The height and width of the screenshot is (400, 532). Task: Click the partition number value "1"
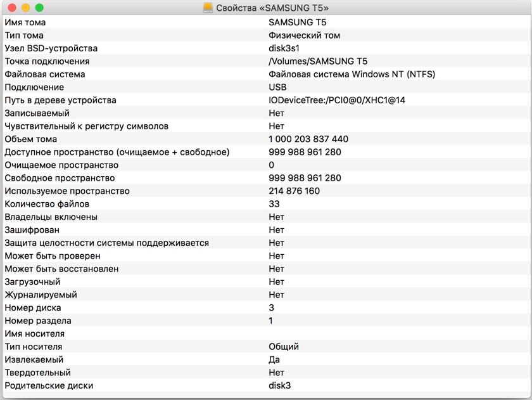271,321
